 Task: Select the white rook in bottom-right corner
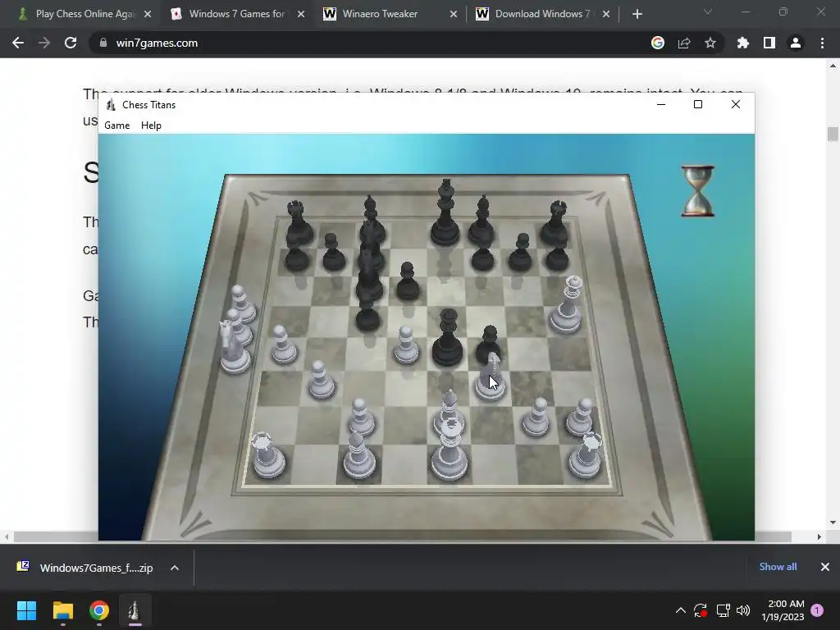[585, 455]
